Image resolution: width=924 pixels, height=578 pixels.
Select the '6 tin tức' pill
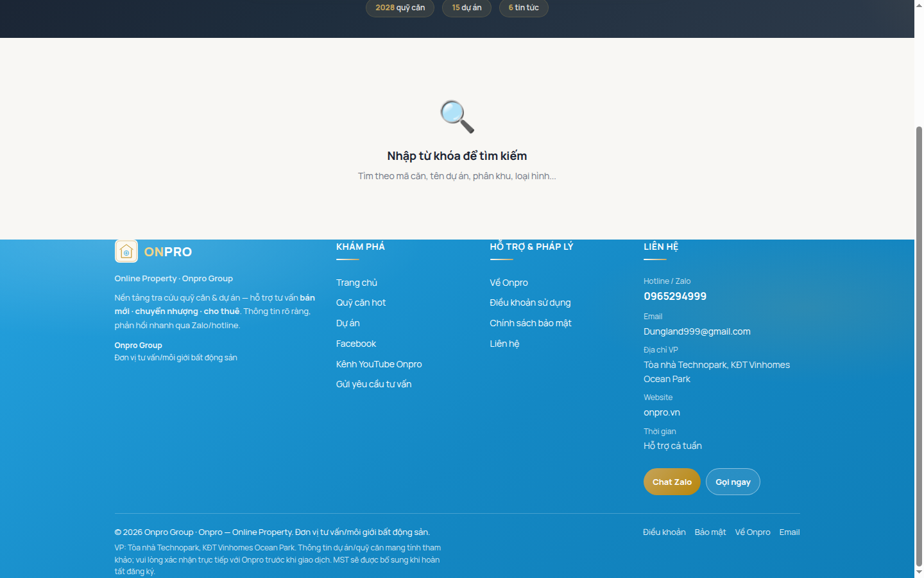[x=524, y=8]
